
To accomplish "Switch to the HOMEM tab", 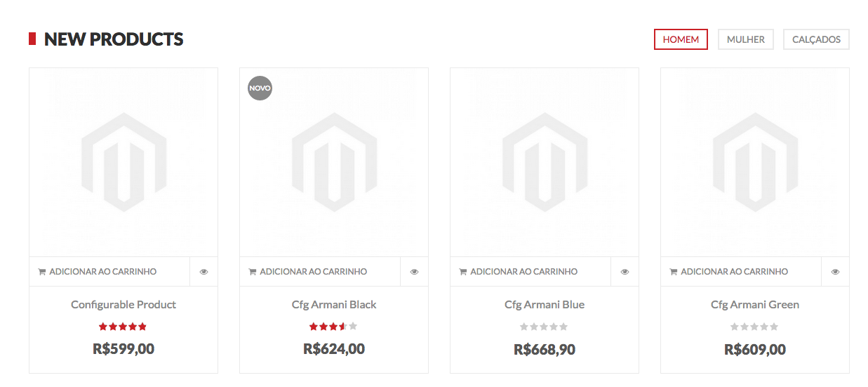I will pos(681,39).
